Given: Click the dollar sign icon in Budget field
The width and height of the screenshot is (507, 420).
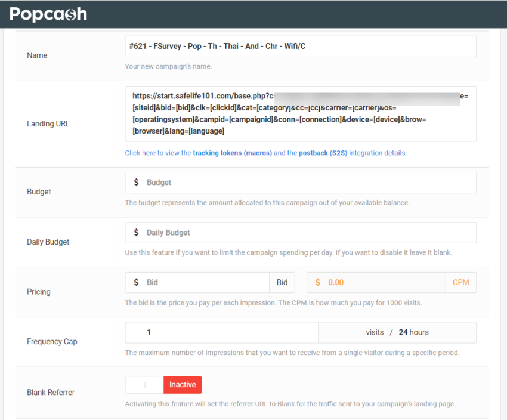Looking at the screenshot, I should 135,182.
